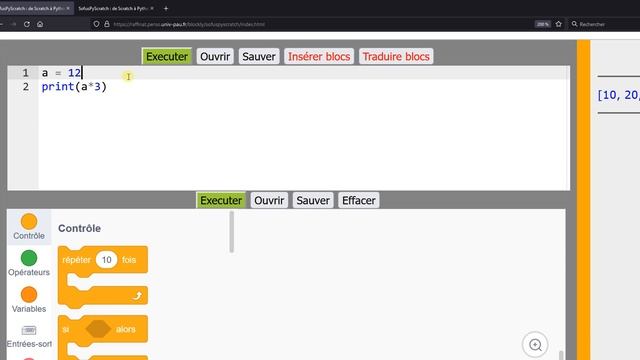This screenshot has height=360, width=640.
Task: Select the Opérateurs block category
Action: (x=29, y=264)
